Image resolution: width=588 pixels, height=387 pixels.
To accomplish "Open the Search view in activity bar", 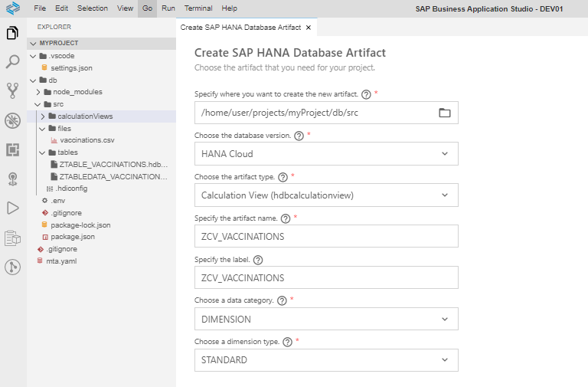I will [12, 61].
